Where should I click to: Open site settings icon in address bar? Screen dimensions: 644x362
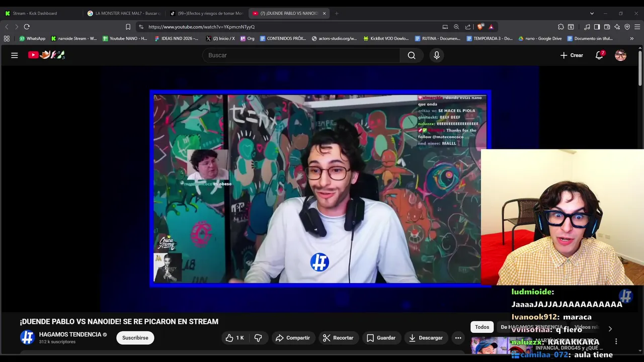pyautogui.click(x=141, y=27)
